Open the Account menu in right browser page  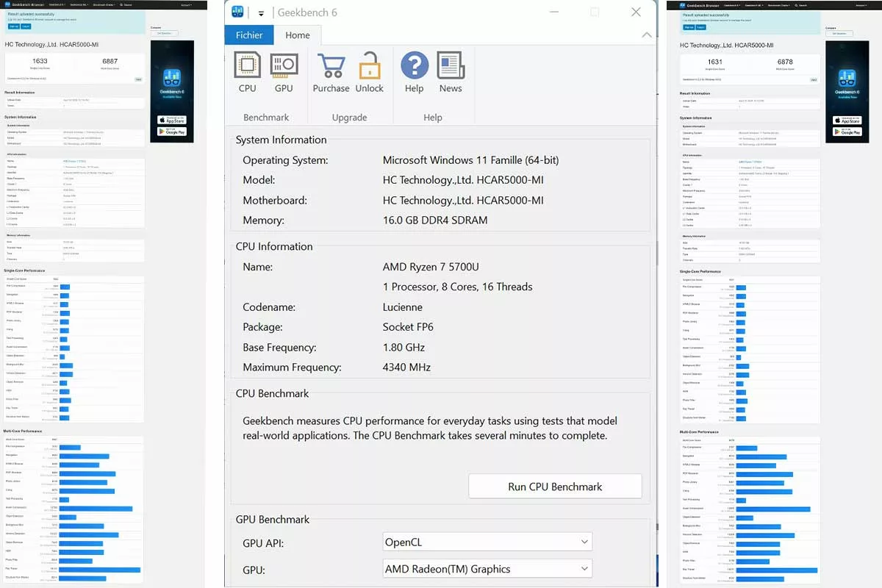861,5
